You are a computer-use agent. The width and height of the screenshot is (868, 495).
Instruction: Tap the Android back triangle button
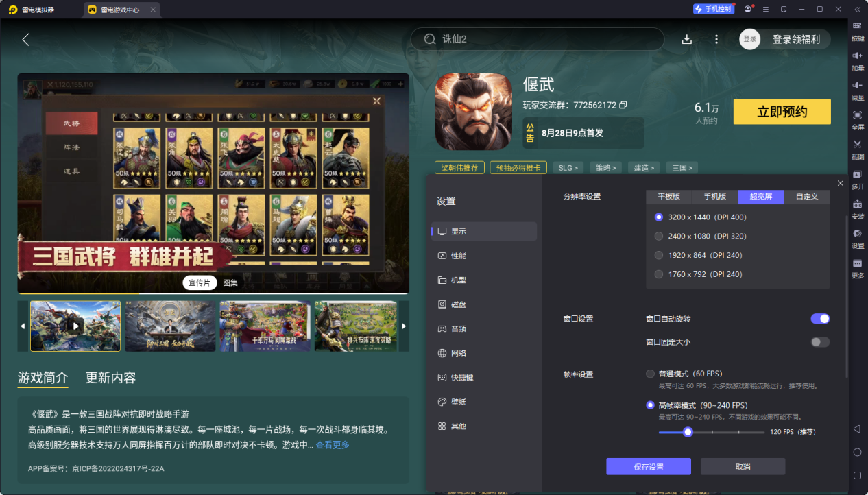(x=857, y=428)
